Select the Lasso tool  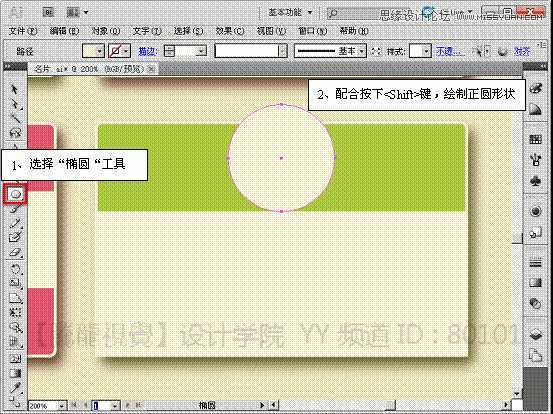point(15,133)
